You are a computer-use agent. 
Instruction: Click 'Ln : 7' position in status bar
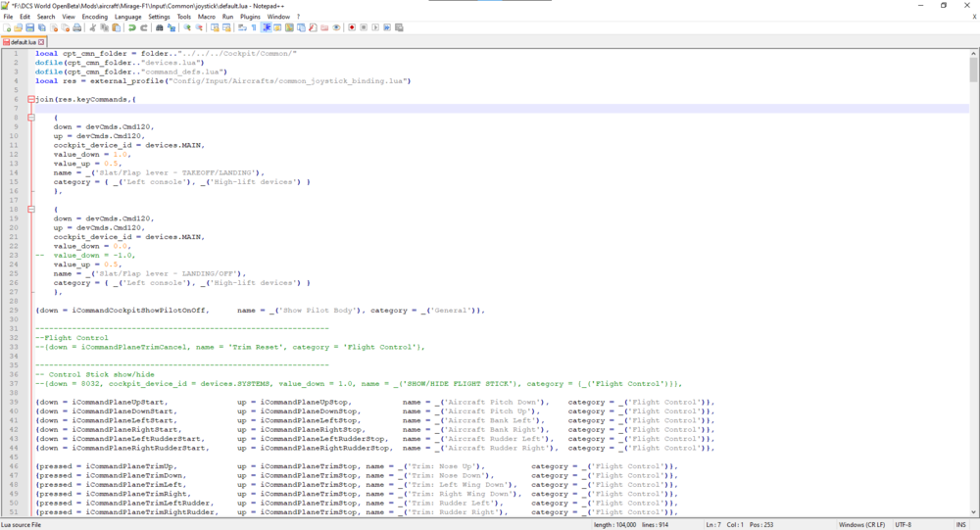(713, 525)
